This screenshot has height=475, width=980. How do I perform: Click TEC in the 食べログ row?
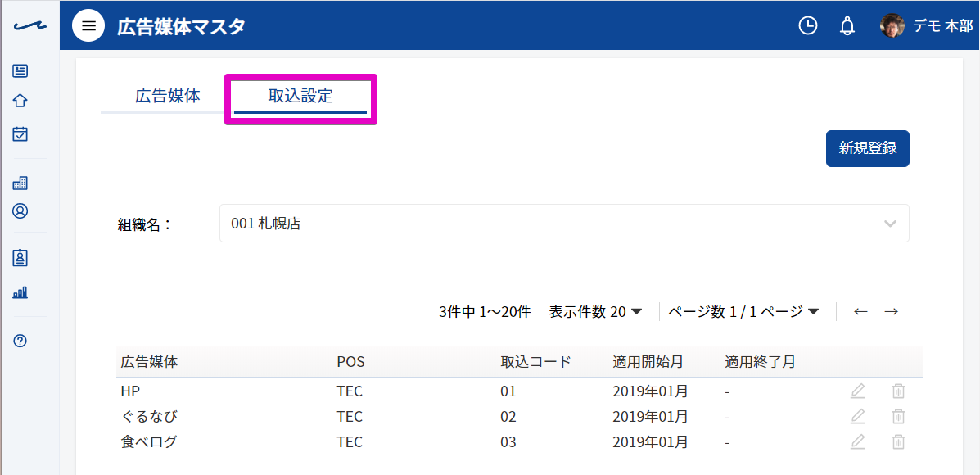pos(350,441)
